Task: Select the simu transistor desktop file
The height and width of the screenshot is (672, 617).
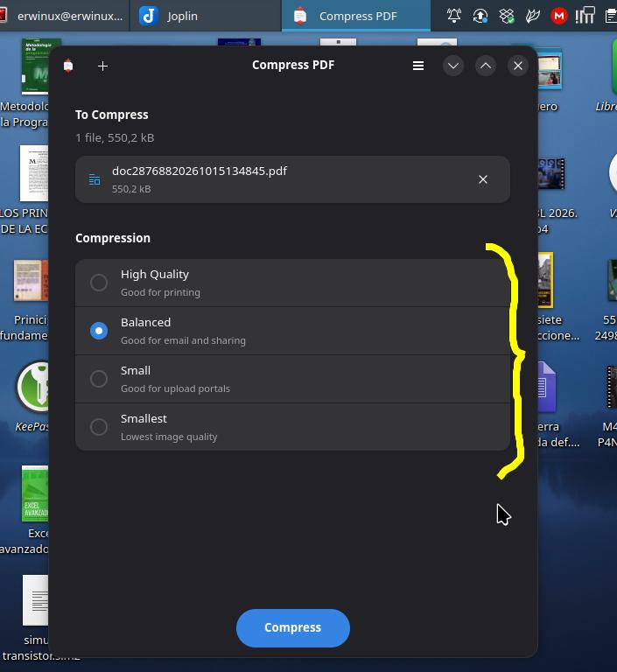Action: [36, 600]
